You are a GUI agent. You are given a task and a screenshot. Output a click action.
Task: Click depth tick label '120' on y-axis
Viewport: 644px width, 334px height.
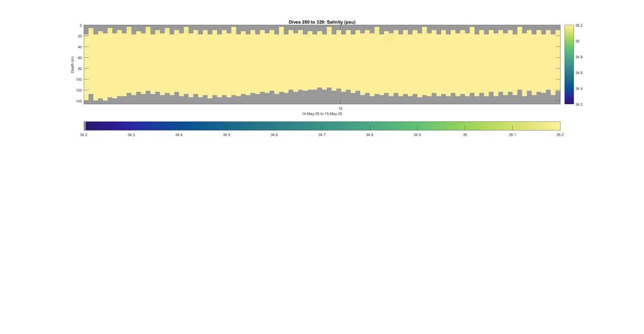click(79, 90)
